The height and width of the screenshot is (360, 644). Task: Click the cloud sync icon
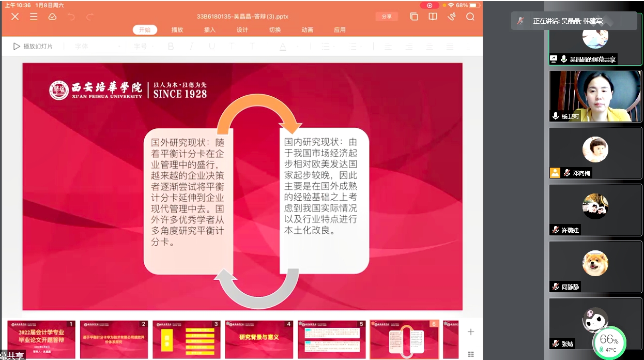click(52, 17)
